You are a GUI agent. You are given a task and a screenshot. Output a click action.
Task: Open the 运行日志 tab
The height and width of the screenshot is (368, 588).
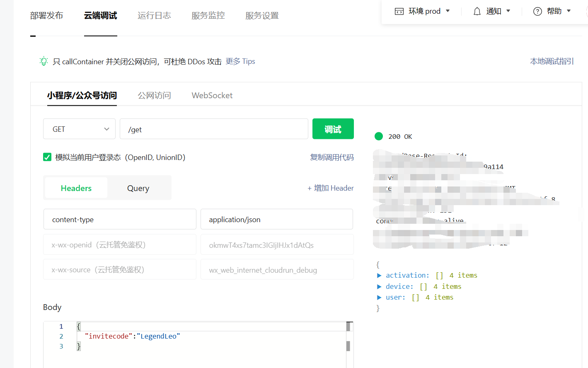point(154,16)
